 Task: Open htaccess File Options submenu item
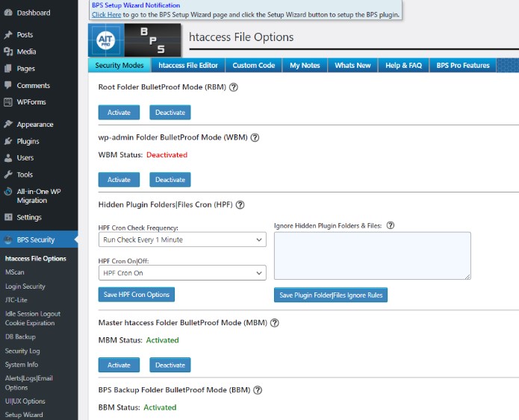36,259
